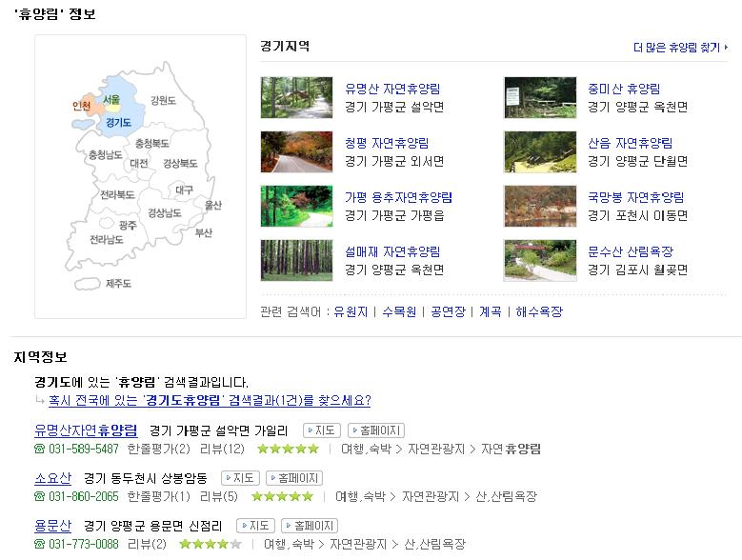Choose 강원도 on the region map
The width and height of the screenshot is (742, 560).
(x=163, y=100)
